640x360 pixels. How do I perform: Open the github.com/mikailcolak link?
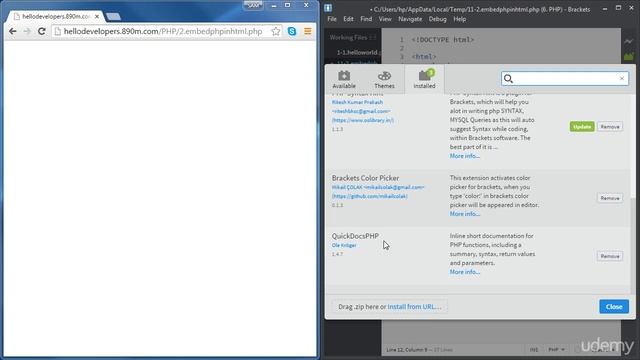[x=370, y=196]
